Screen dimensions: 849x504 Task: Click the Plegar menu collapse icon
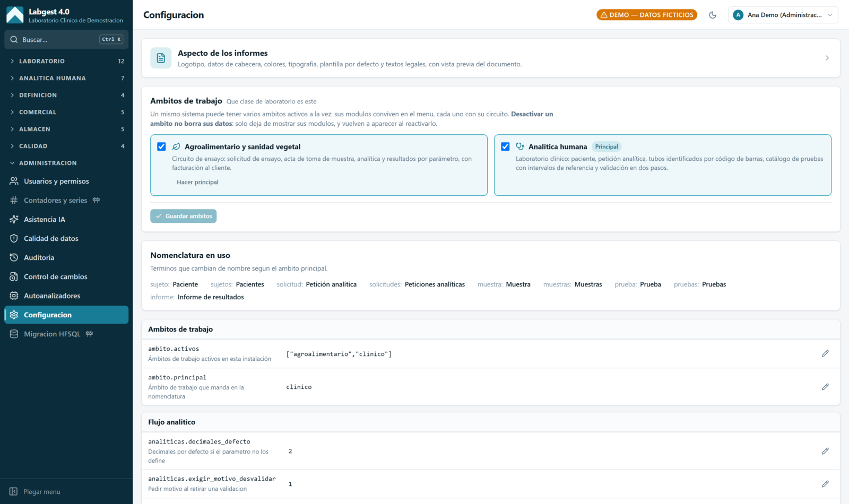14,492
